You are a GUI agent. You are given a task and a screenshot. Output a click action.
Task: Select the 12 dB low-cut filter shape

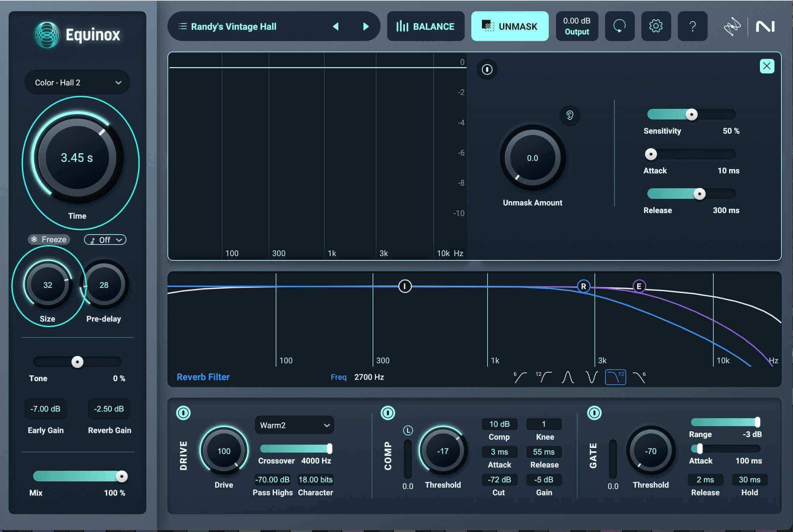point(543,377)
